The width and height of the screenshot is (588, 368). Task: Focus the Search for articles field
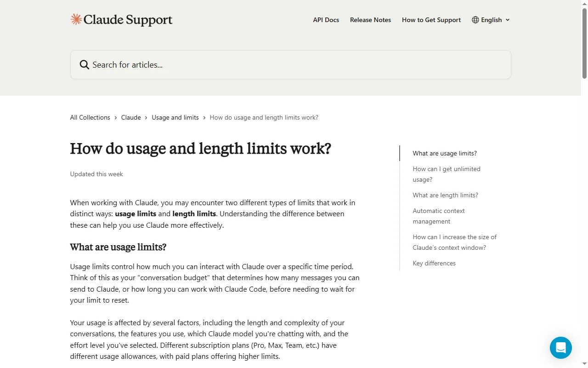point(291,65)
